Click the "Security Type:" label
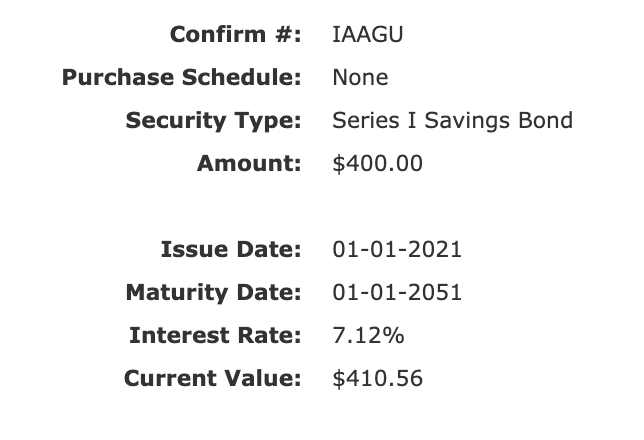The width and height of the screenshot is (644, 440). tap(213, 121)
